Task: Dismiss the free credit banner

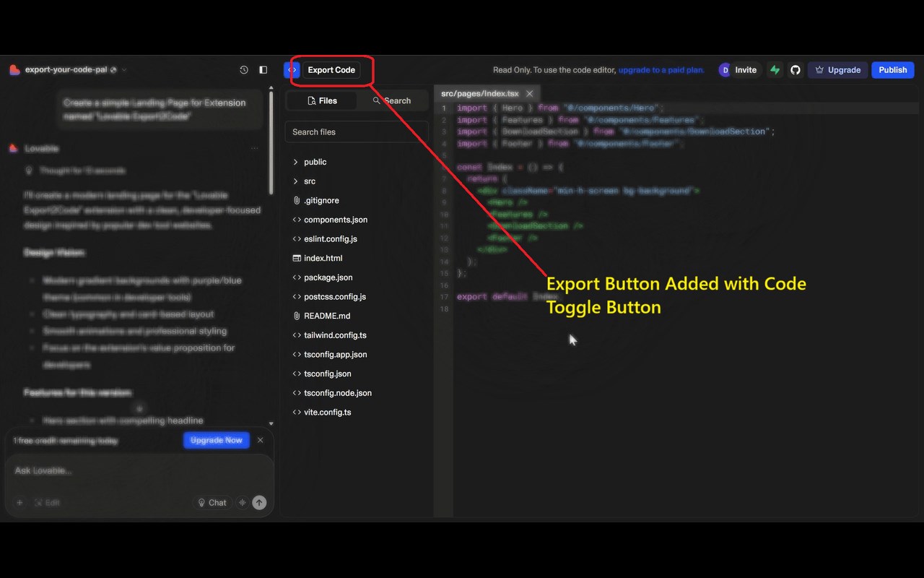Action: [261, 440]
